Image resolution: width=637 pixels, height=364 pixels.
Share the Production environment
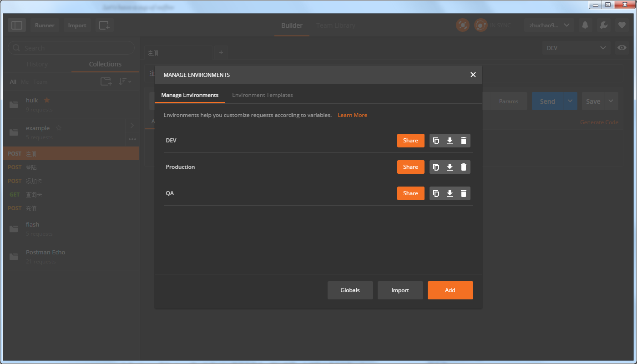click(410, 167)
